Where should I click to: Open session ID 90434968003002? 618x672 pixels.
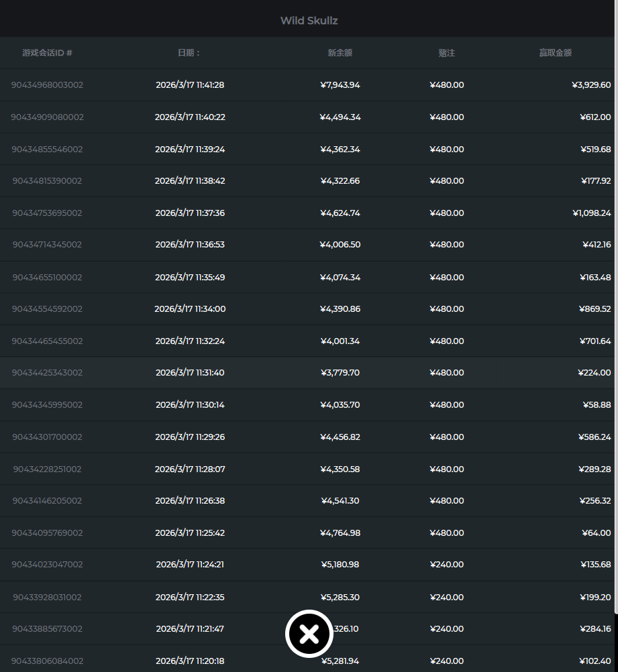pyautogui.click(x=47, y=85)
